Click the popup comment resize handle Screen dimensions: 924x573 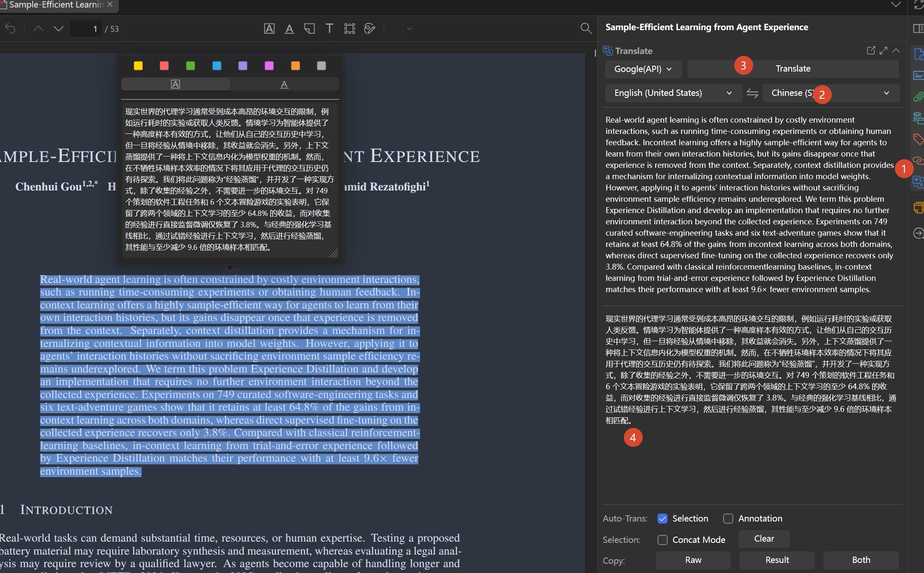point(333,253)
